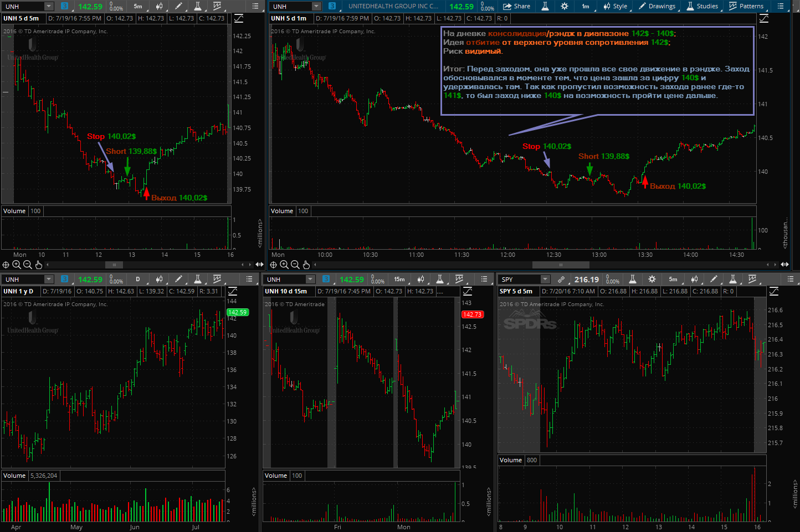Click the blue link number 3 in top-left chart
The image size is (800, 532).
point(64,7)
